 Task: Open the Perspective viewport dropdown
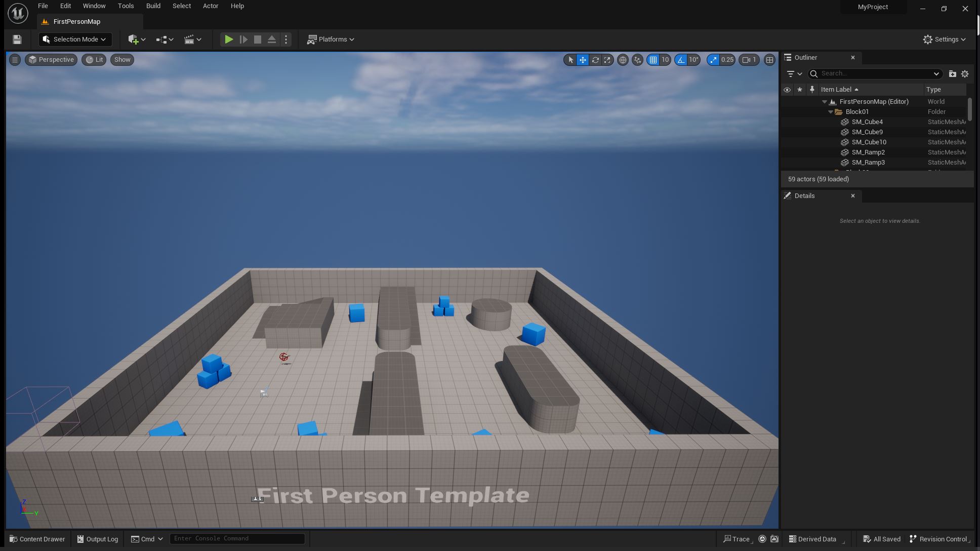51,60
